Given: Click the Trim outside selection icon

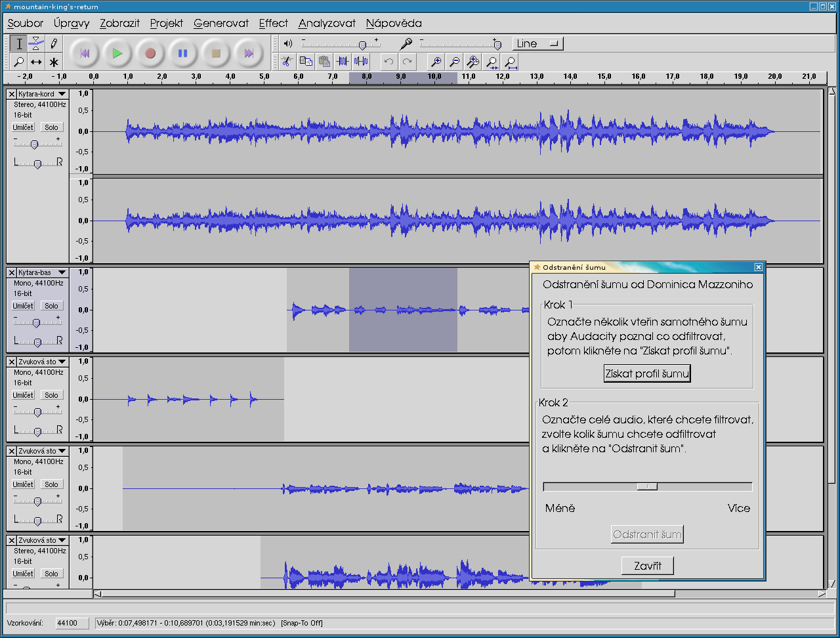Looking at the screenshot, I should [x=343, y=62].
